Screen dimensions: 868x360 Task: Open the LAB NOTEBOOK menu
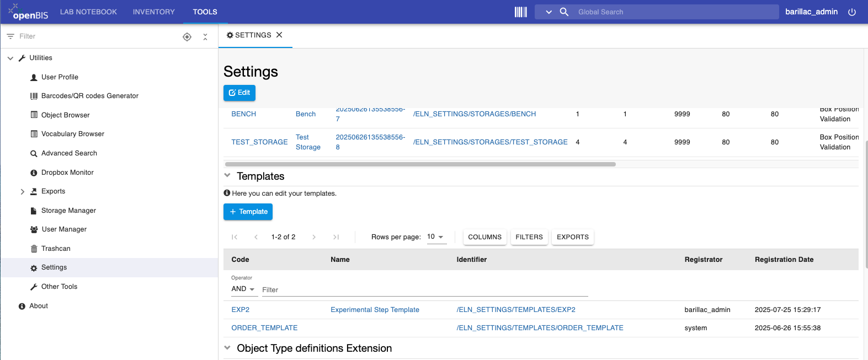point(88,12)
